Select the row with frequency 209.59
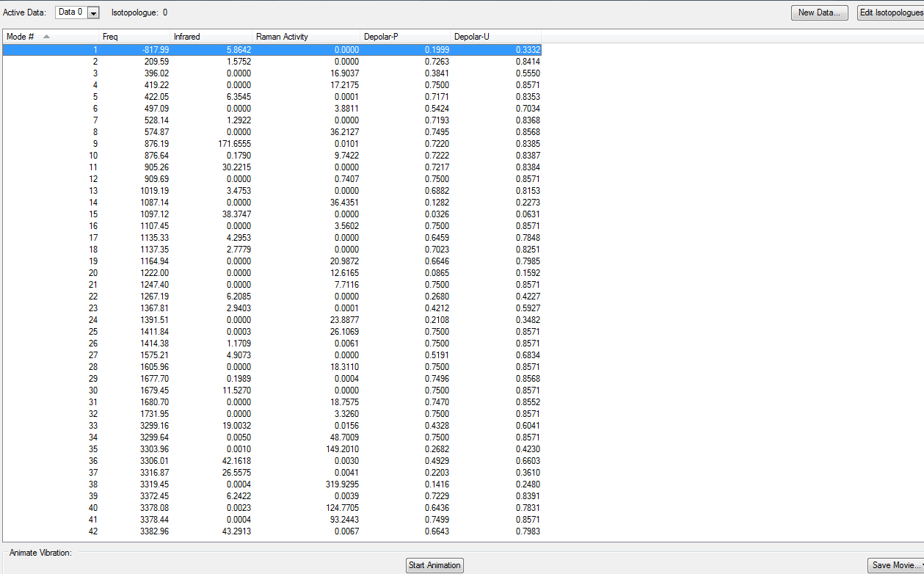 tap(272, 62)
